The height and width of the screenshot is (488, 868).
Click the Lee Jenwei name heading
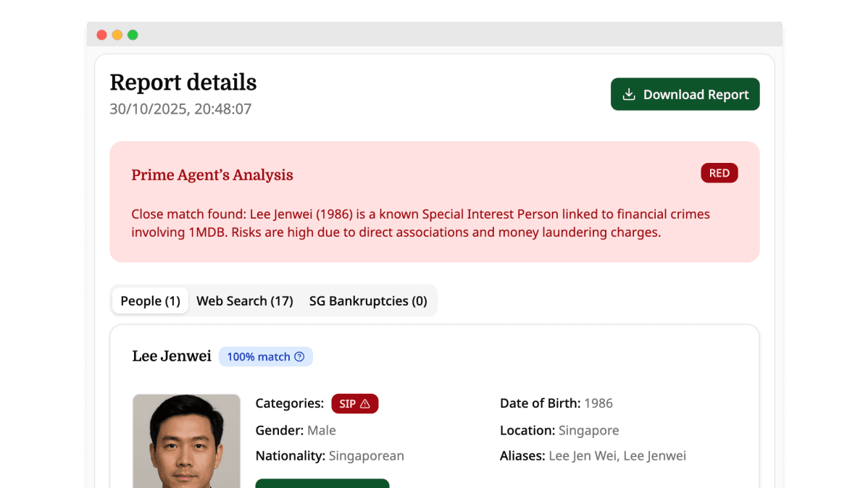172,356
